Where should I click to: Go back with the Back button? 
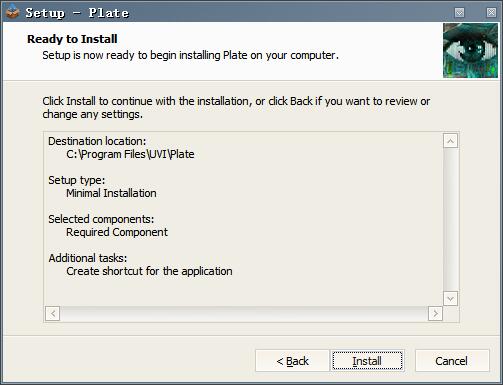click(292, 361)
